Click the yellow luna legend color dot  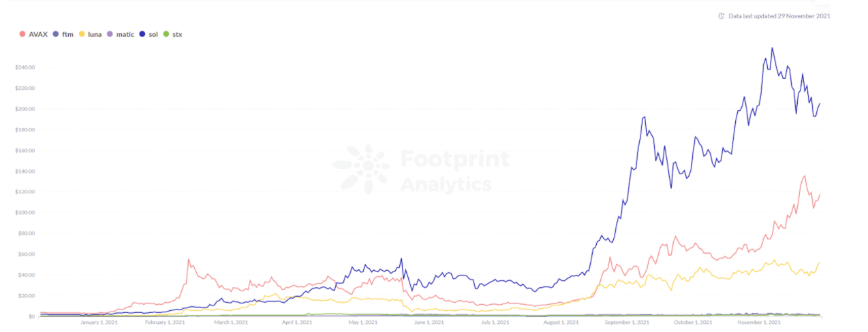tap(82, 34)
